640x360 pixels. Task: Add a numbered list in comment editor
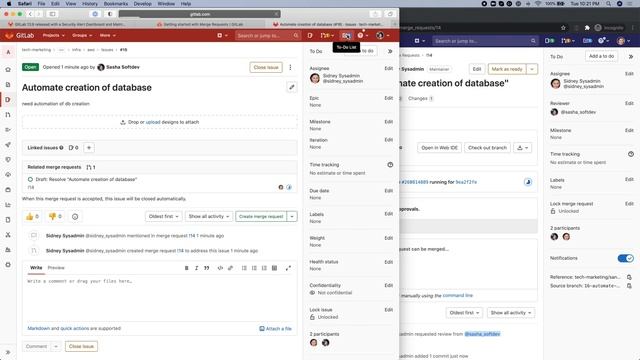point(254,268)
